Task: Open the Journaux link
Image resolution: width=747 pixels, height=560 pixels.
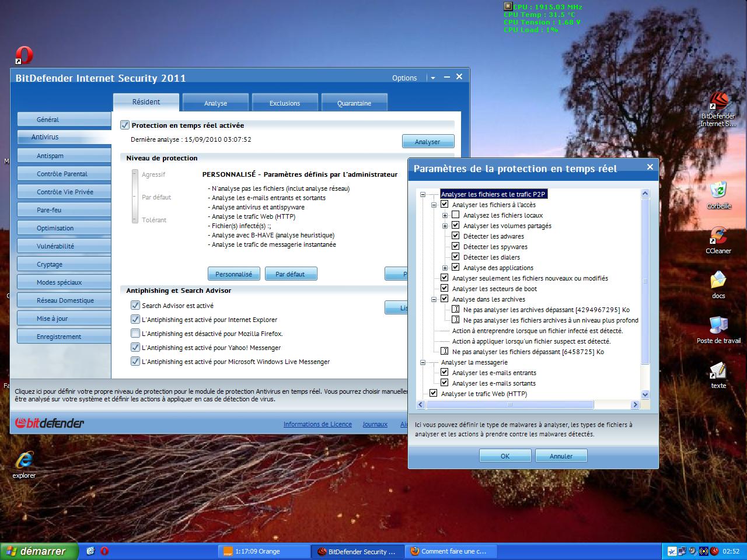Action: [x=375, y=424]
